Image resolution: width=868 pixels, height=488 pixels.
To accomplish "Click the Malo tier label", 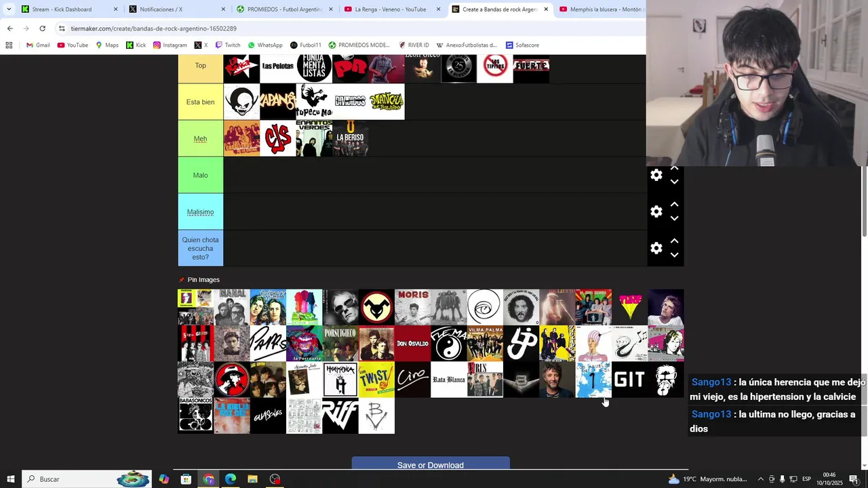I will point(200,175).
